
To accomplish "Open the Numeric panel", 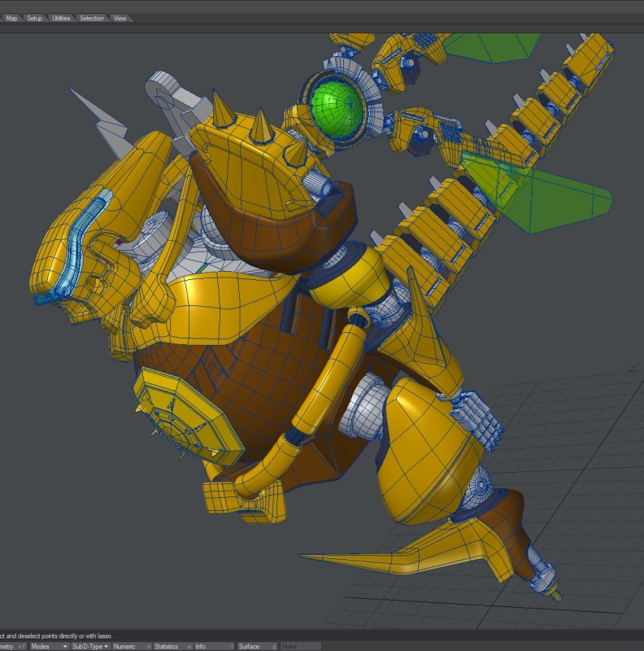I will pyautogui.click(x=129, y=646).
